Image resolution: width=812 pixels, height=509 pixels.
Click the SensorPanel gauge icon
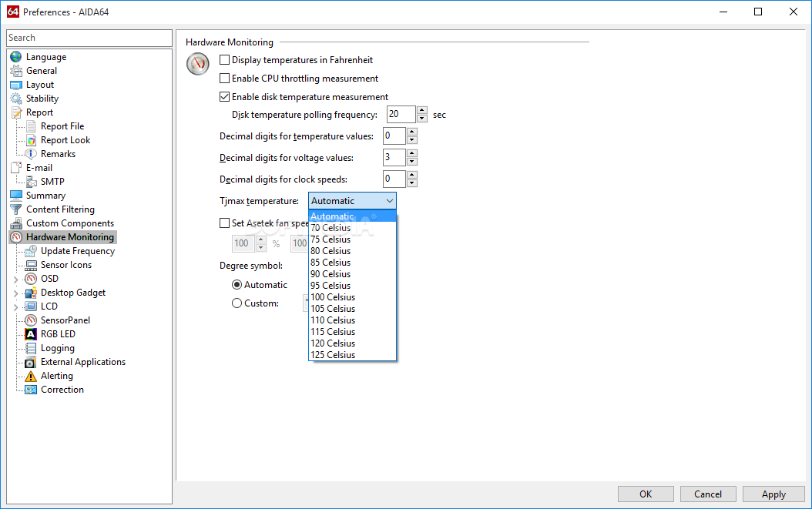pos(31,320)
